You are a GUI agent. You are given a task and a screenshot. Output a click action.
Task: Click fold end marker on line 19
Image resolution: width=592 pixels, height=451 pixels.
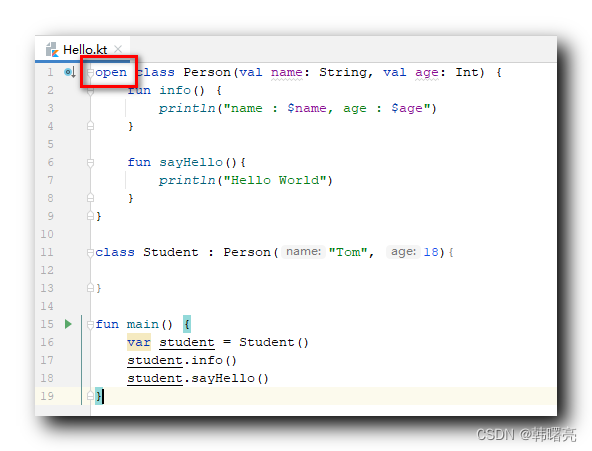click(90, 396)
